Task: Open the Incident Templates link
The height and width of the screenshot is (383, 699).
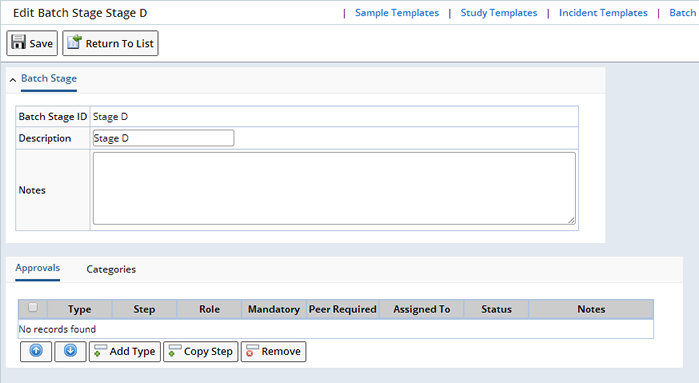Action: (x=603, y=13)
